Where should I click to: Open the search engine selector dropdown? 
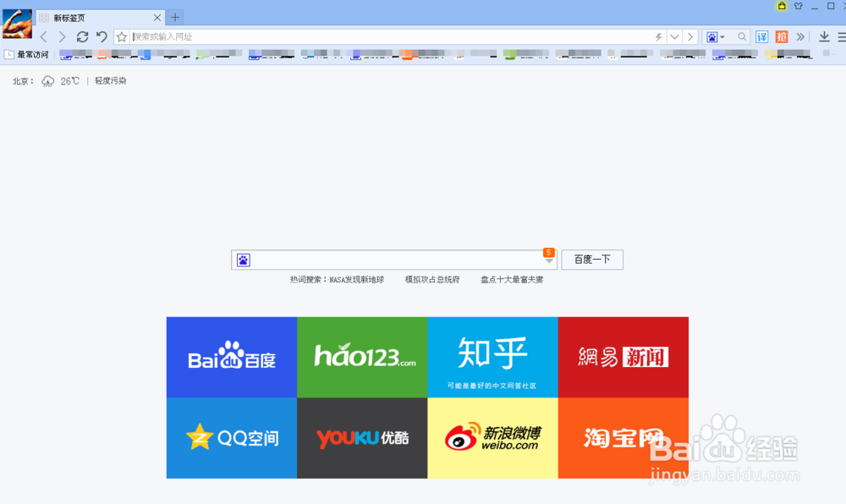(720, 37)
